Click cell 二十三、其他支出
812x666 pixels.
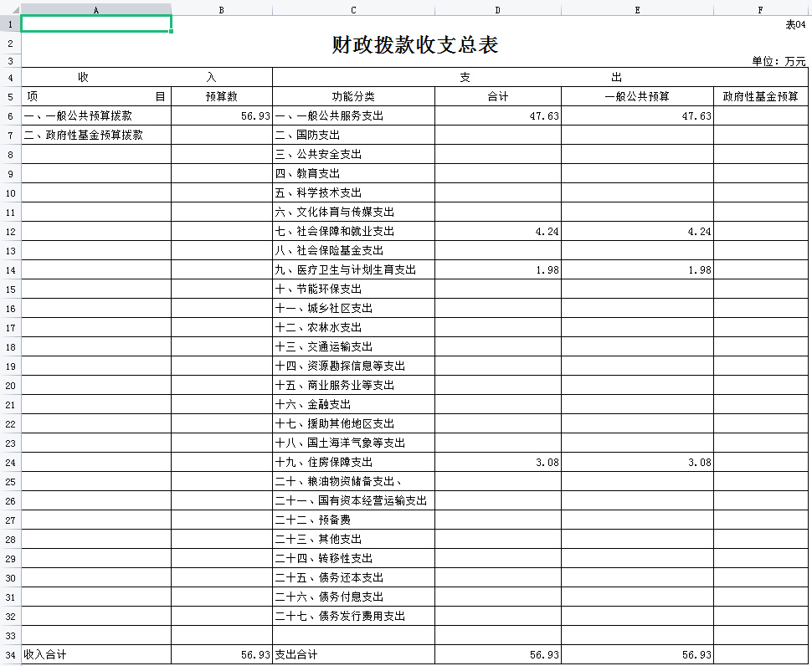tap(354, 539)
